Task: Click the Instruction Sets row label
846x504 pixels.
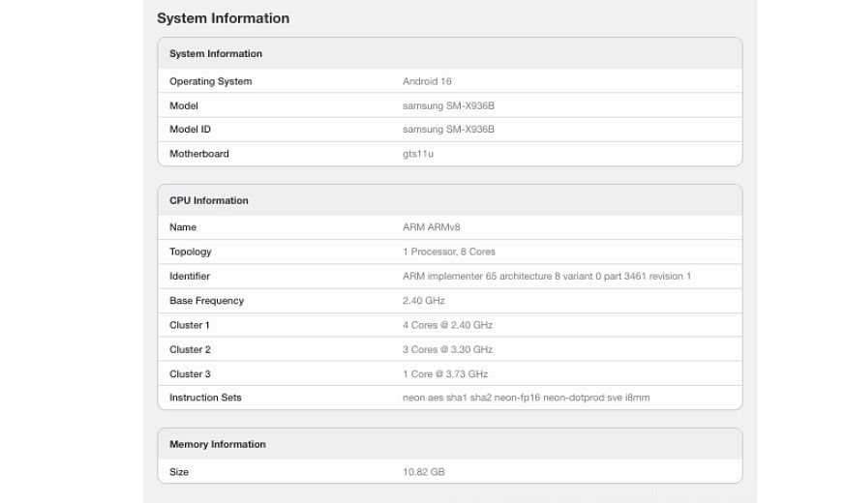Action: 205,398
